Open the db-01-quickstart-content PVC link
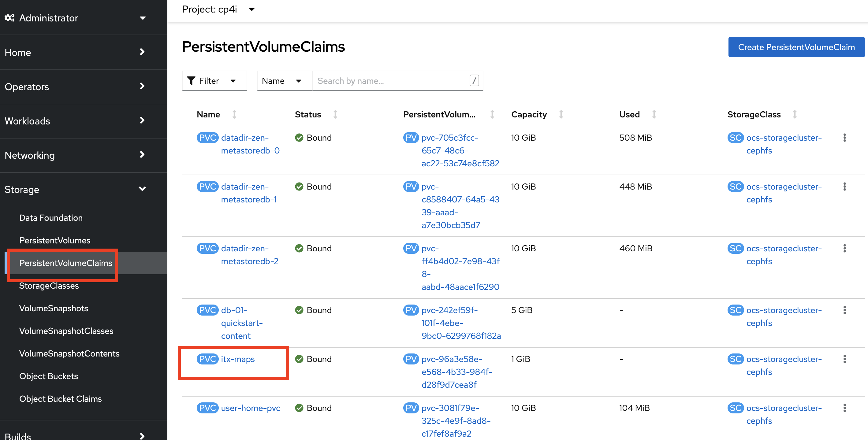Image resolution: width=868 pixels, height=440 pixels. (241, 323)
